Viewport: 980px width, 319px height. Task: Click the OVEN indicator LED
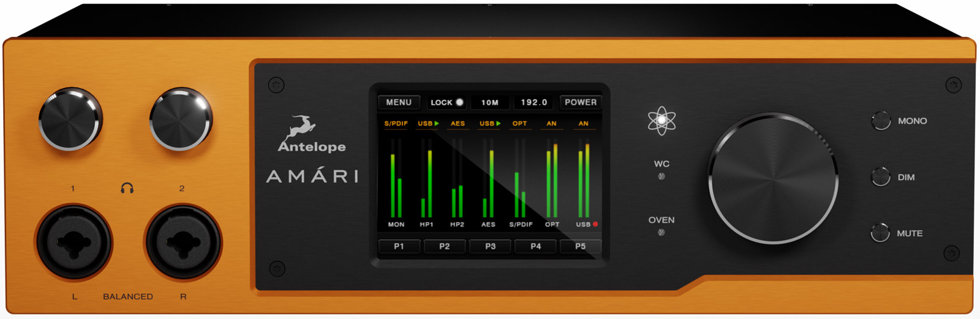click(x=661, y=233)
